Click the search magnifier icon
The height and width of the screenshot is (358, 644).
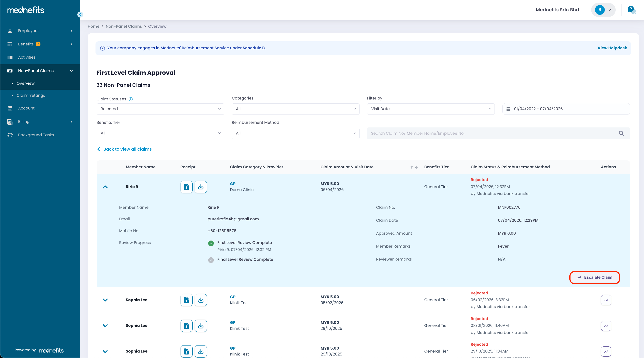621,133
